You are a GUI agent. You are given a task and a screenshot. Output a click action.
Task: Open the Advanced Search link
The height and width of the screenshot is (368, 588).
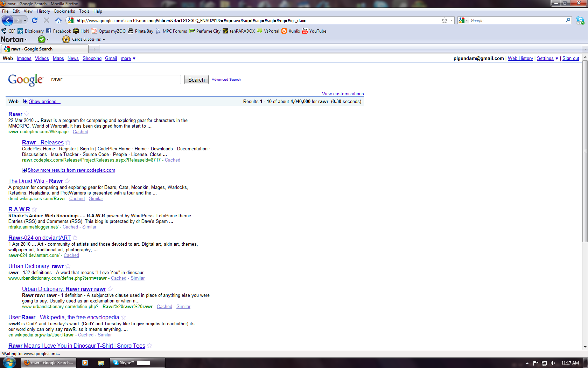coord(226,80)
